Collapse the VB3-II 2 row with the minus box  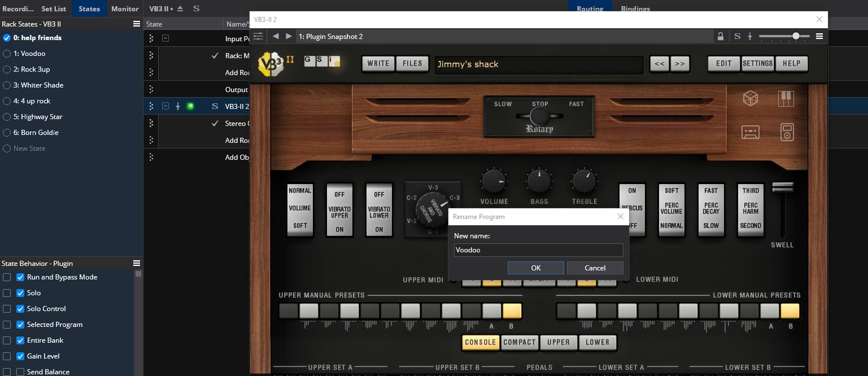pyautogui.click(x=165, y=106)
